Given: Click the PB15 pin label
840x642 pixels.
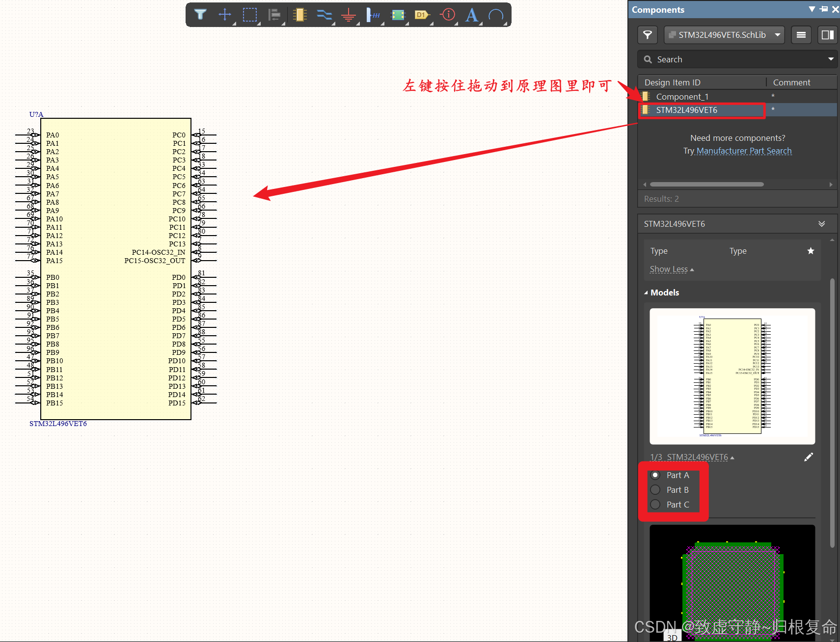Looking at the screenshot, I should [54, 403].
